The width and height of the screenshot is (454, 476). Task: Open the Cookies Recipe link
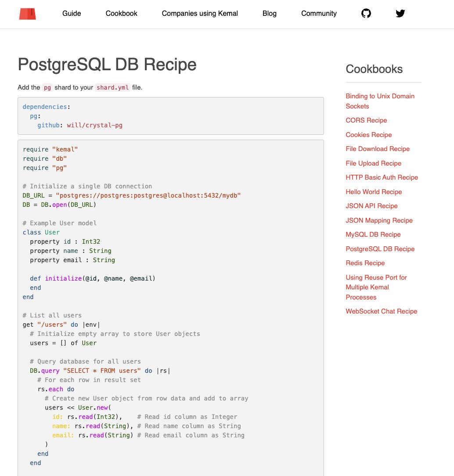pos(369,135)
